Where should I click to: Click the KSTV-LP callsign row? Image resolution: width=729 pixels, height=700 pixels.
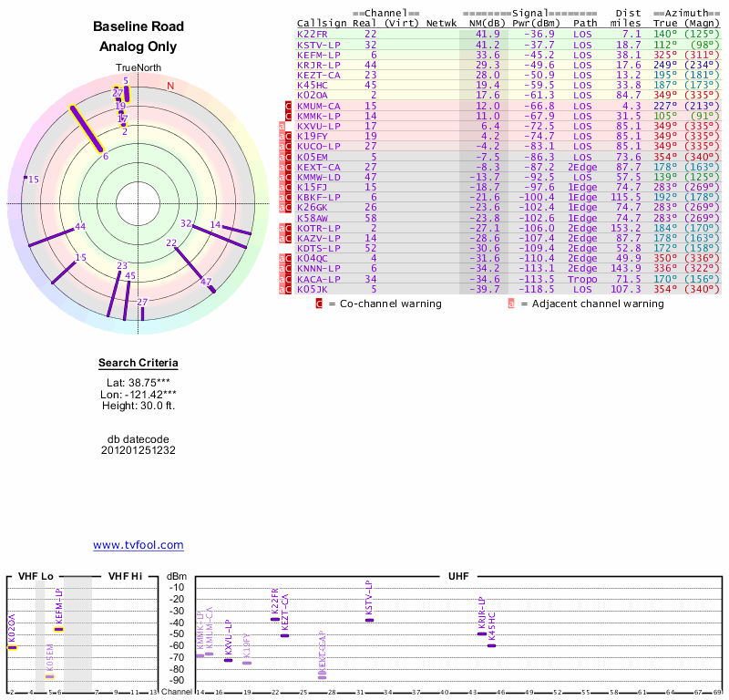[319, 45]
